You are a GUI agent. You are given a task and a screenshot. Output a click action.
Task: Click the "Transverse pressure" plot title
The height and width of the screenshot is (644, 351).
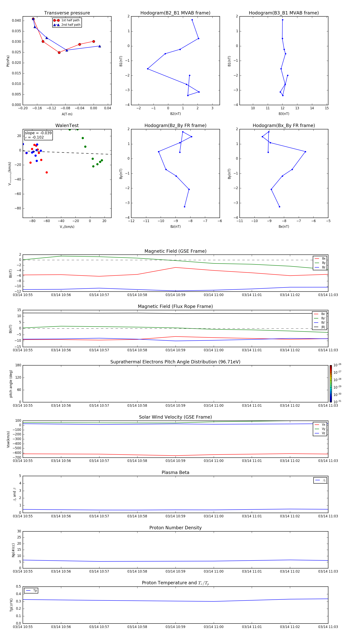pos(67,13)
